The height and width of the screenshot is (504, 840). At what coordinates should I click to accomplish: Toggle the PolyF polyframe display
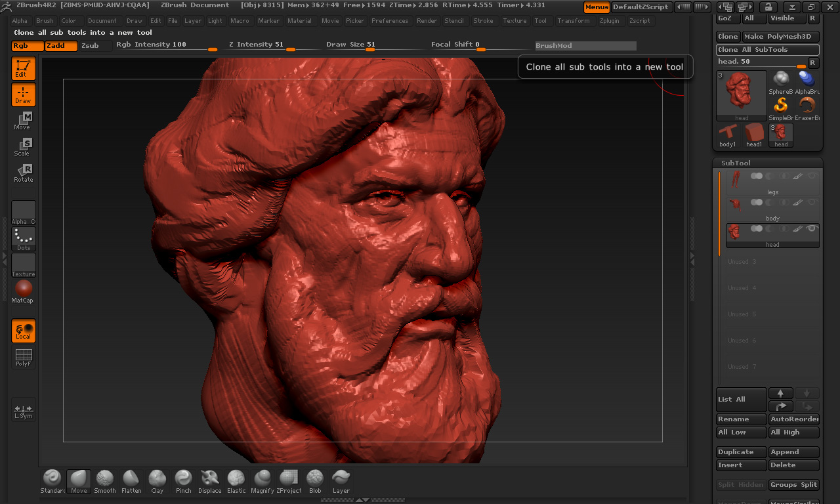click(x=23, y=358)
